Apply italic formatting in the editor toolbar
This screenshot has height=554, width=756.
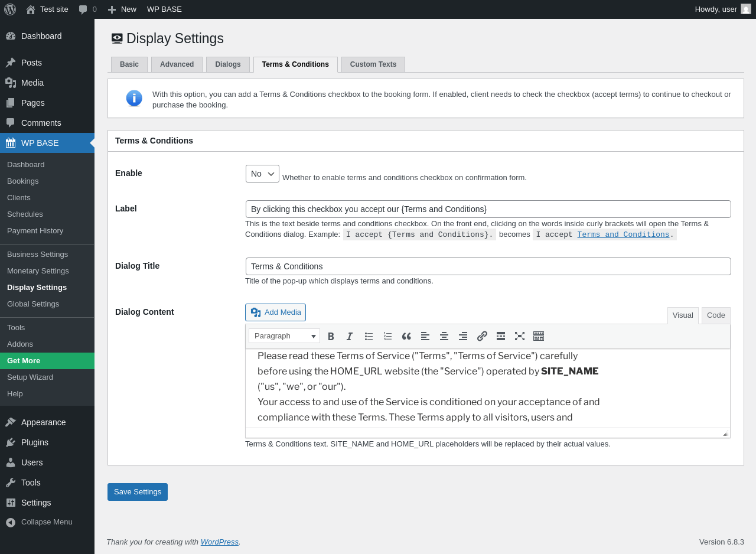tap(350, 336)
